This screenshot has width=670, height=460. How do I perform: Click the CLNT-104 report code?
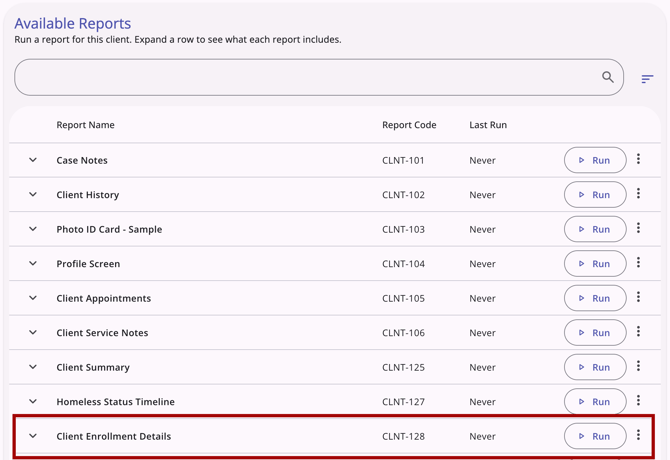click(x=403, y=264)
